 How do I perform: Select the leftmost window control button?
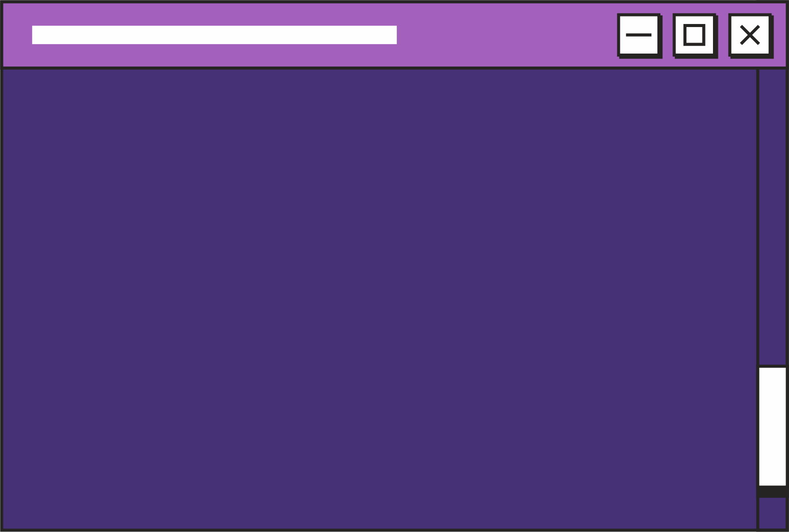tap(638, 35)
